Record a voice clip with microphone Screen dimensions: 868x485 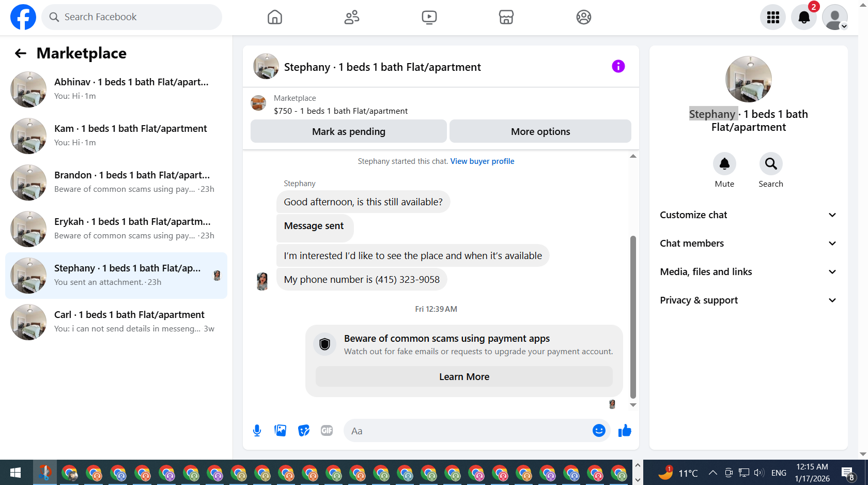[257, 431]
